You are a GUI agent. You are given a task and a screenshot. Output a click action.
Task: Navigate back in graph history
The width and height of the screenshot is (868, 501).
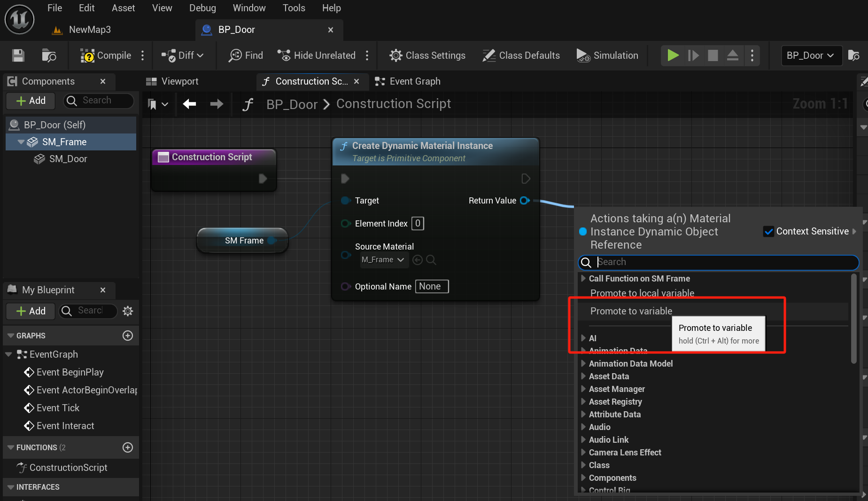click(x=190, y=104)
